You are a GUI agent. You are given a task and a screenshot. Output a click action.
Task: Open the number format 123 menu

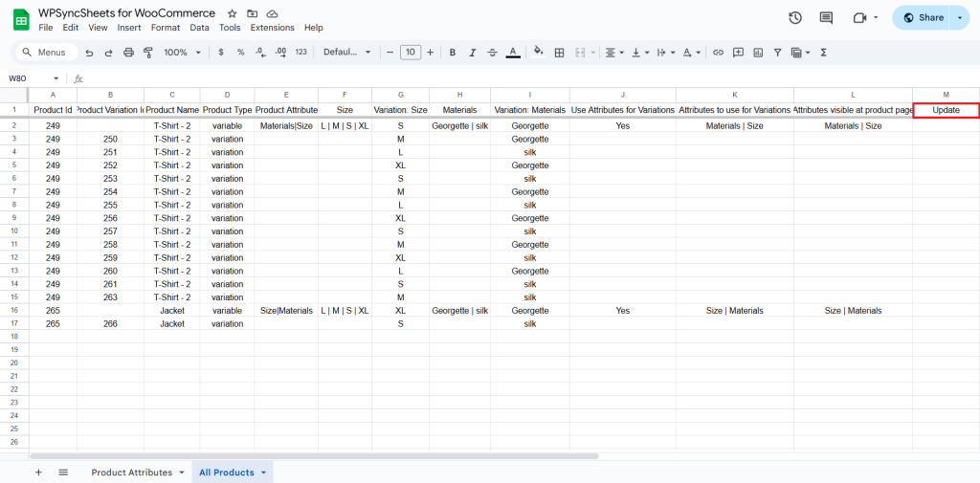[x=301, y=53]
